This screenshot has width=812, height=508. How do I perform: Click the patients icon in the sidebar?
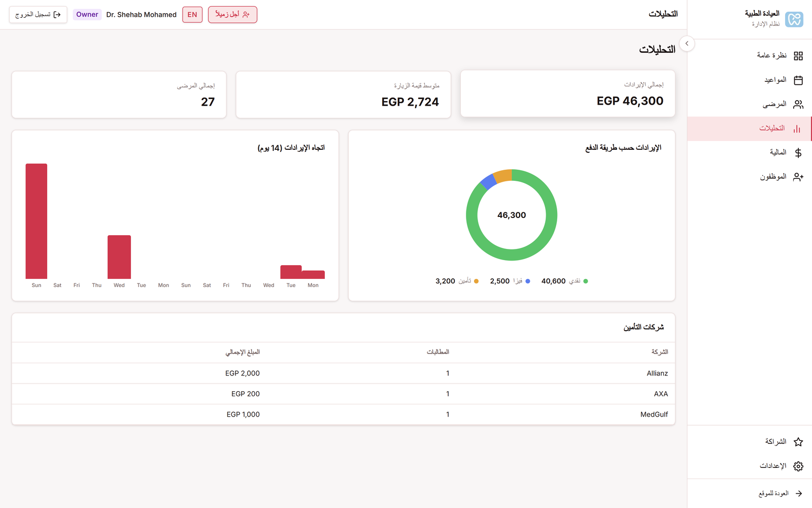pyautogui.click(x=799, y=104)
